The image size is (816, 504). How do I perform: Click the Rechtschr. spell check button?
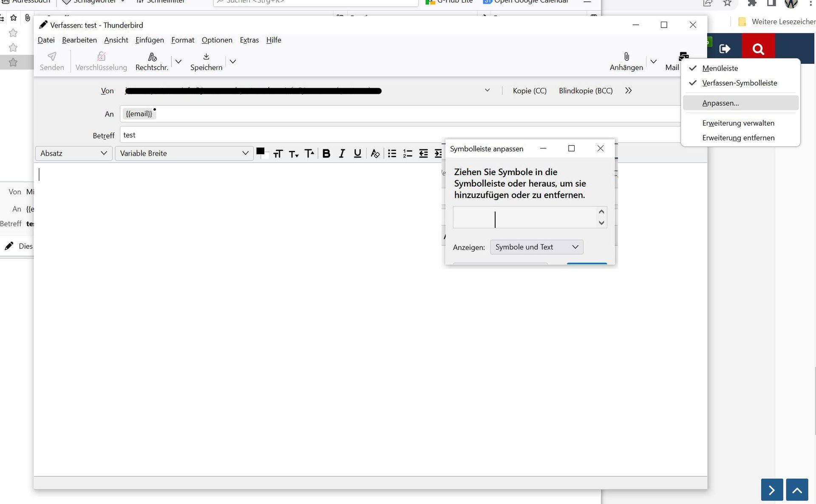click(152, 61)
